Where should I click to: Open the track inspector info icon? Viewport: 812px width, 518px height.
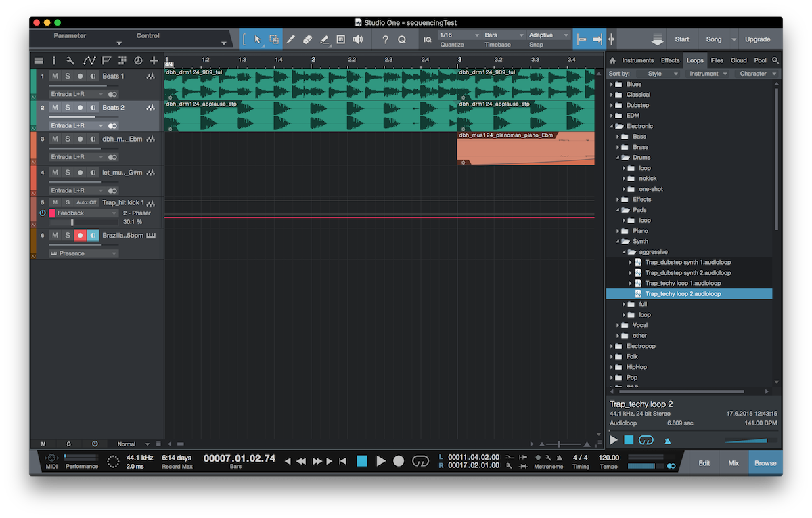55,60
